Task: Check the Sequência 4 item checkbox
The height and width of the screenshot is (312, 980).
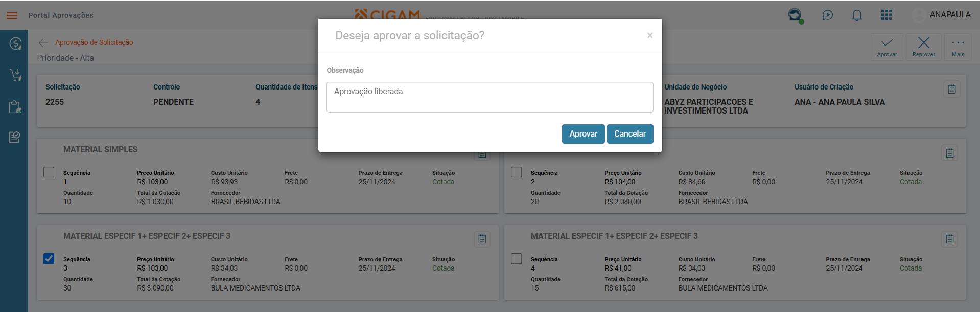Action: 517,258
